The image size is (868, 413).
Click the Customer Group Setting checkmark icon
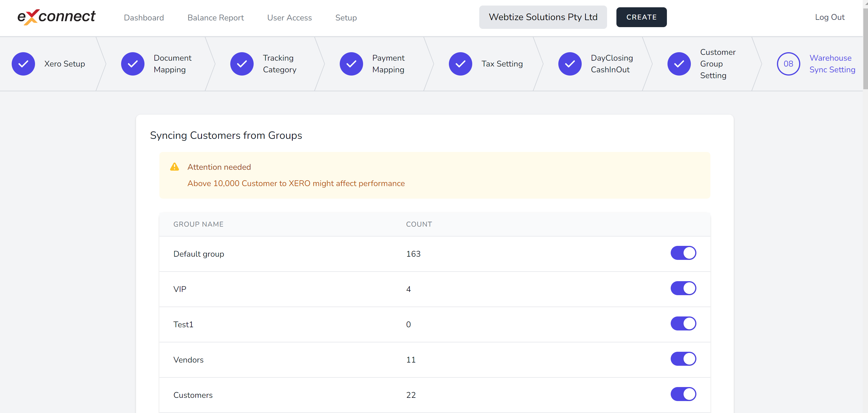[679, 64]
